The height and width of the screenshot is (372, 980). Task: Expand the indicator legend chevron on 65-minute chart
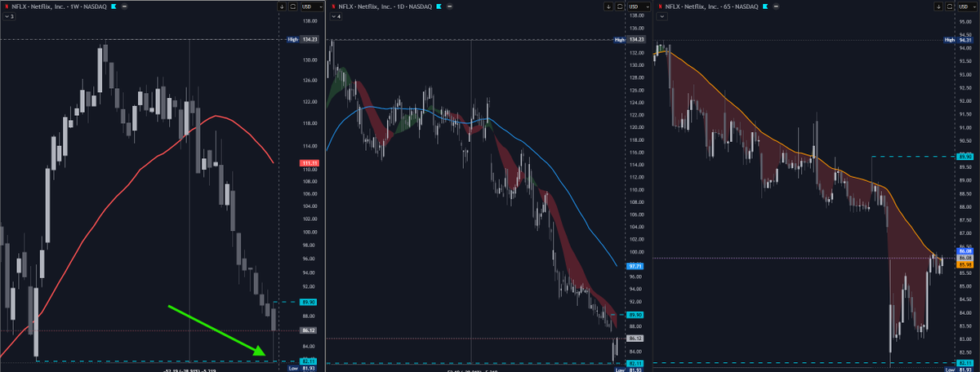pyautogui.click(x=661, y=16)
